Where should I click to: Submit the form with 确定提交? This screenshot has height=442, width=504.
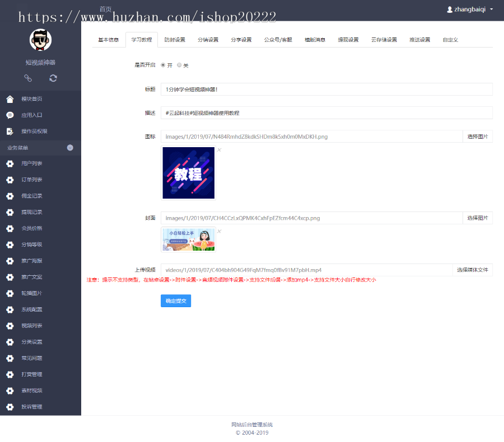click(176, 301)
